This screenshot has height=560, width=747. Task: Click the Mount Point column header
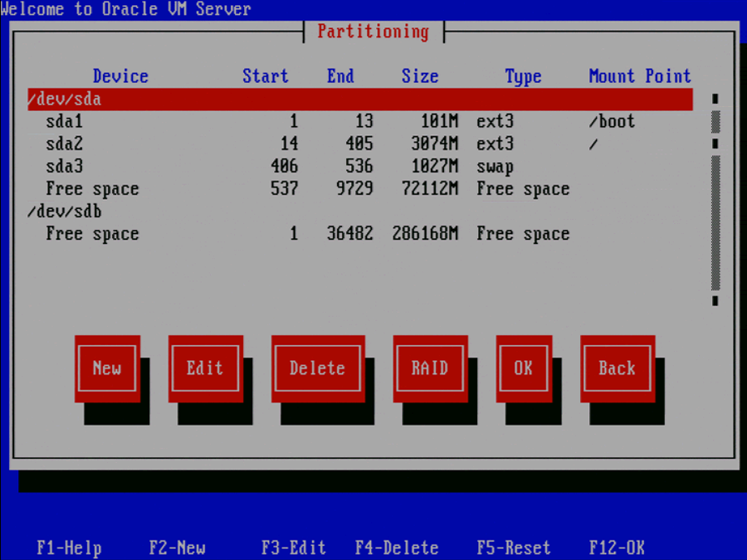point(640,76)
